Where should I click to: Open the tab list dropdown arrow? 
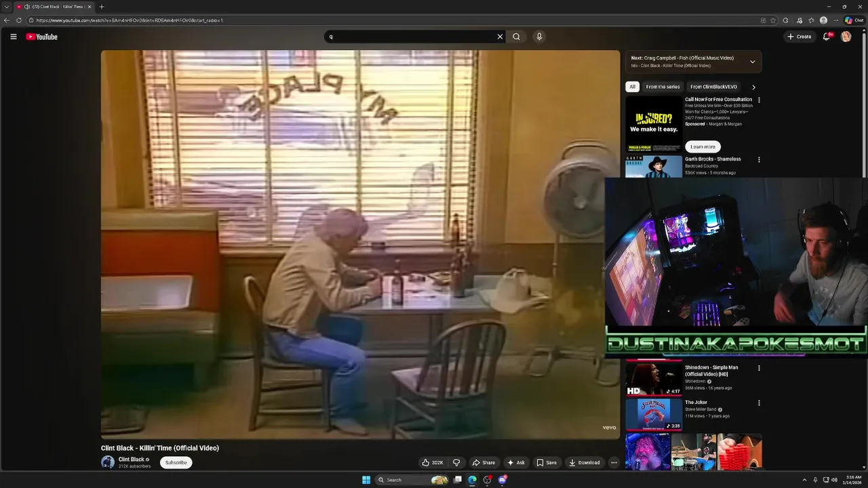6,7
